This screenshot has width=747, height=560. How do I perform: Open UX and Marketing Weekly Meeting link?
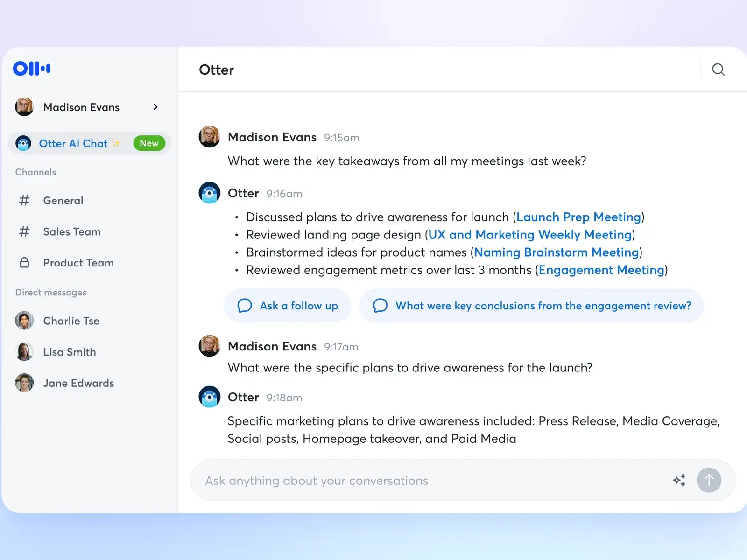530,235
